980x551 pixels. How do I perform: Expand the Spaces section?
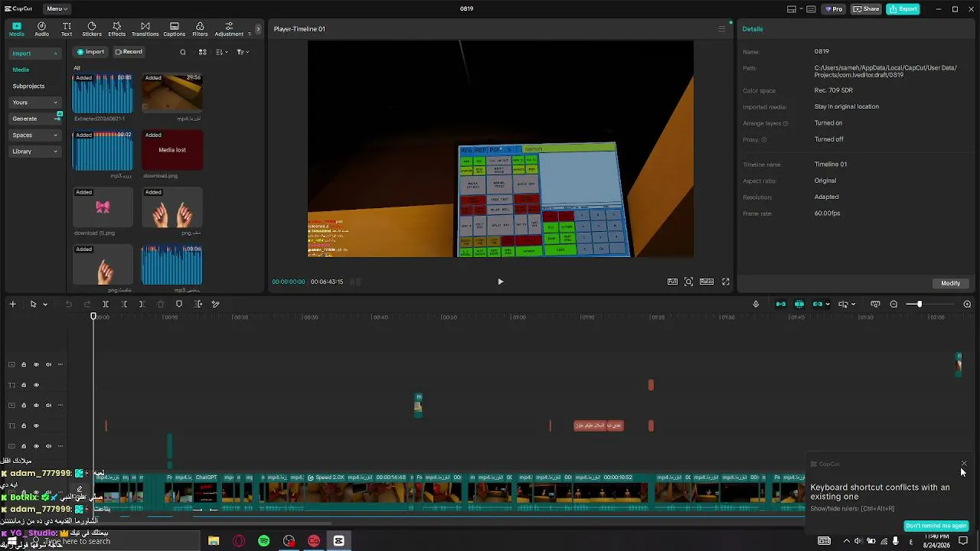tap(35, 135)
